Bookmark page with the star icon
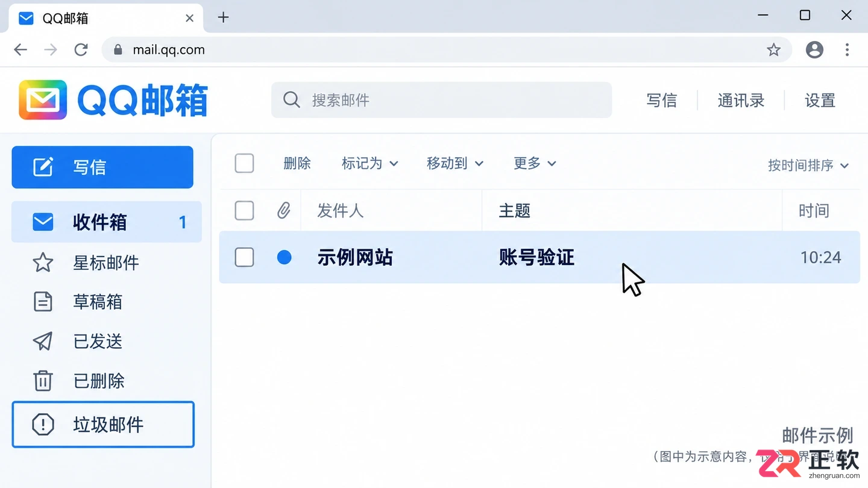 tap(774, 50)
